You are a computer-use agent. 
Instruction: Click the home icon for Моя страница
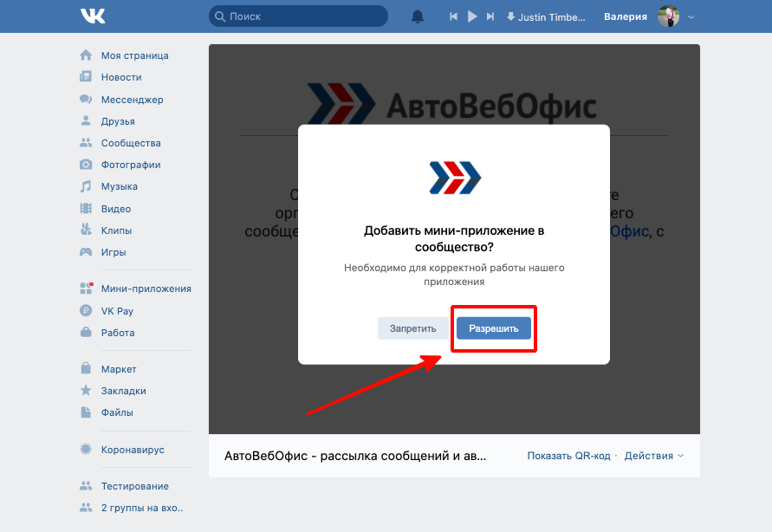(86, 55)
